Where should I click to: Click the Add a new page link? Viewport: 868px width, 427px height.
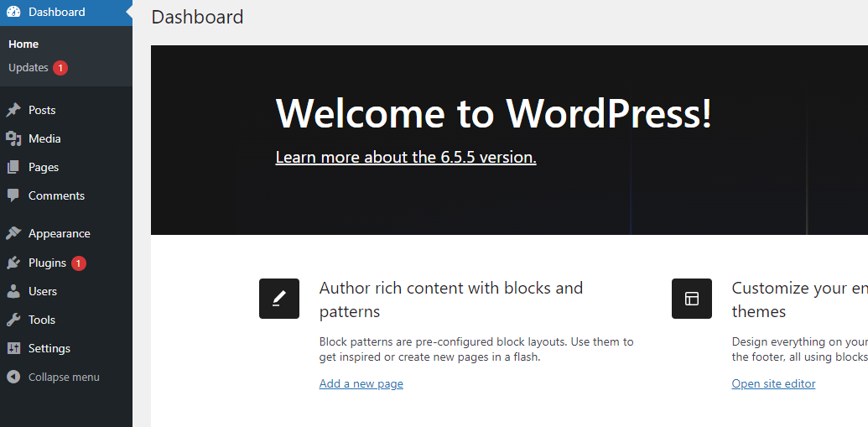click(x=361, y=384)
